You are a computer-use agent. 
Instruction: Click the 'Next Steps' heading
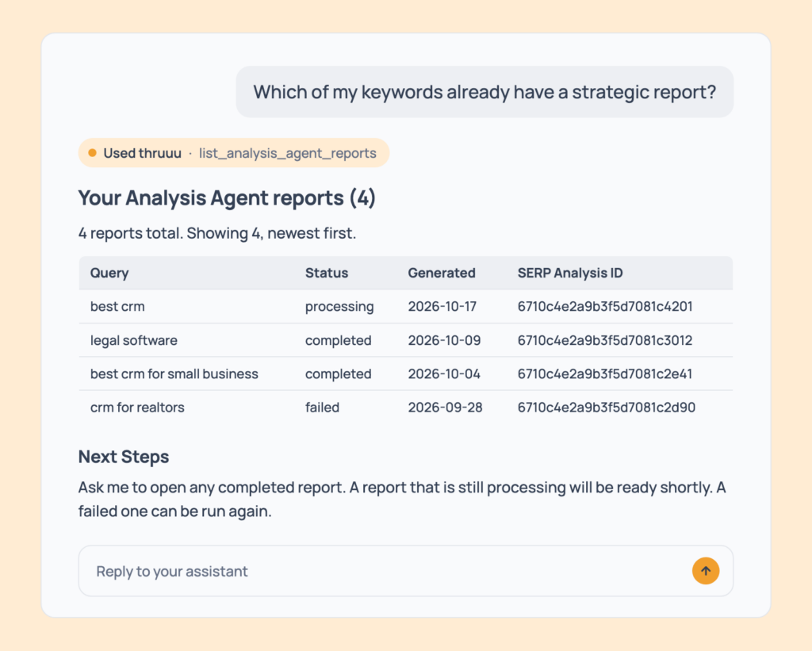pyautogui.click(x=124, y=457)
